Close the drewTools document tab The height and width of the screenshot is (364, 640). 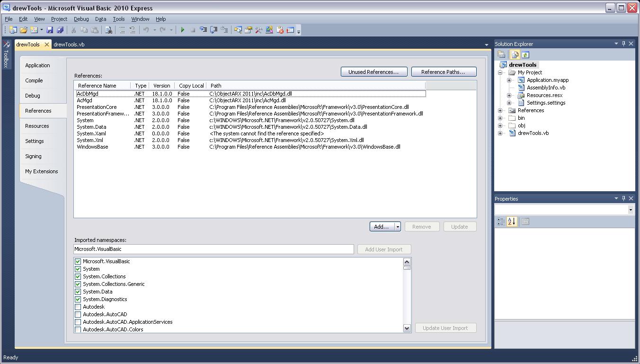coord(47,44)
